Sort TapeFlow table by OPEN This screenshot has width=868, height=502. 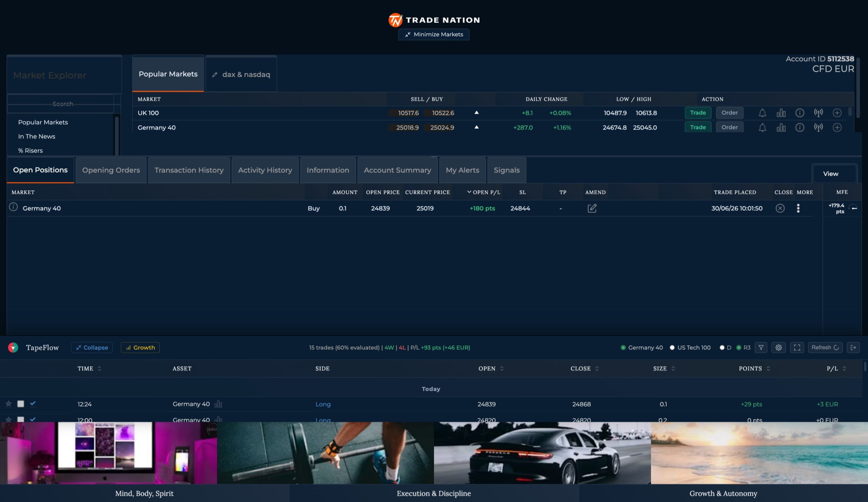(491, 368)
